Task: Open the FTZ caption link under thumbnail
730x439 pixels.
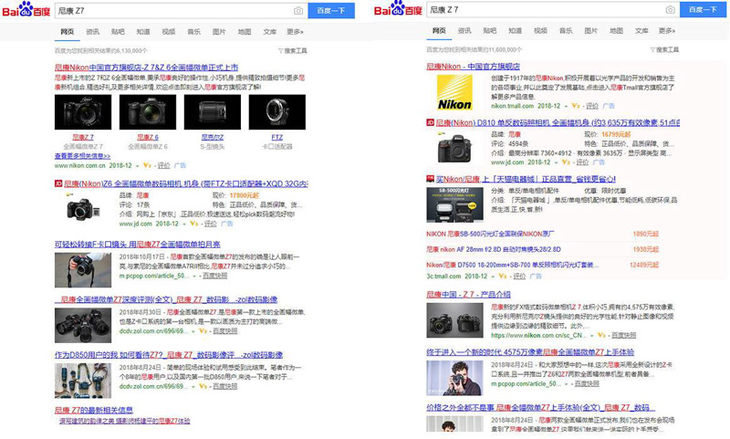Action: (277, 137)
